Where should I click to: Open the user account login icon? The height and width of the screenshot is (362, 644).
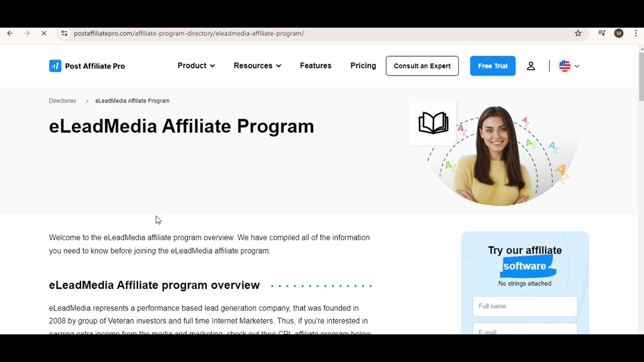tap(531, 66)
